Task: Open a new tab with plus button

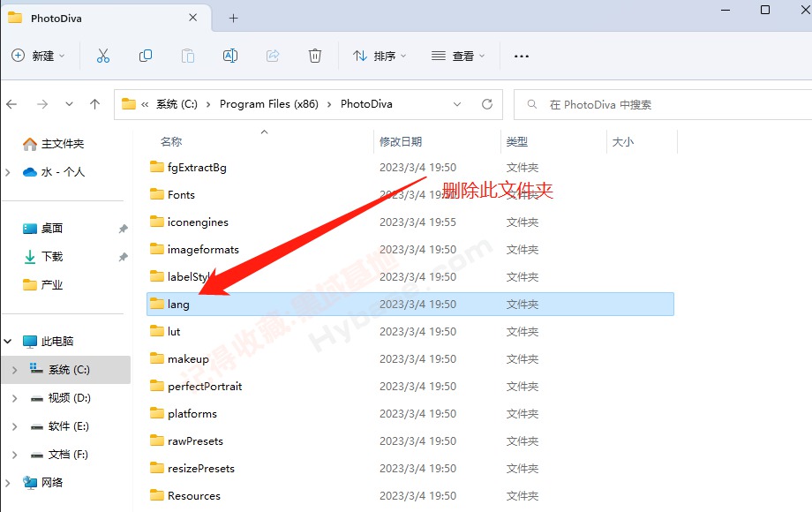Action: pos(234,19)
